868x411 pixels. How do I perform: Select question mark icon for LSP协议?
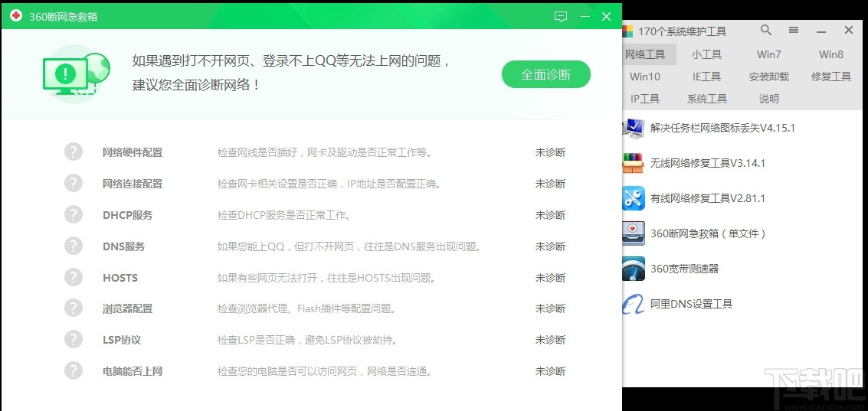(x=73, y=339)
